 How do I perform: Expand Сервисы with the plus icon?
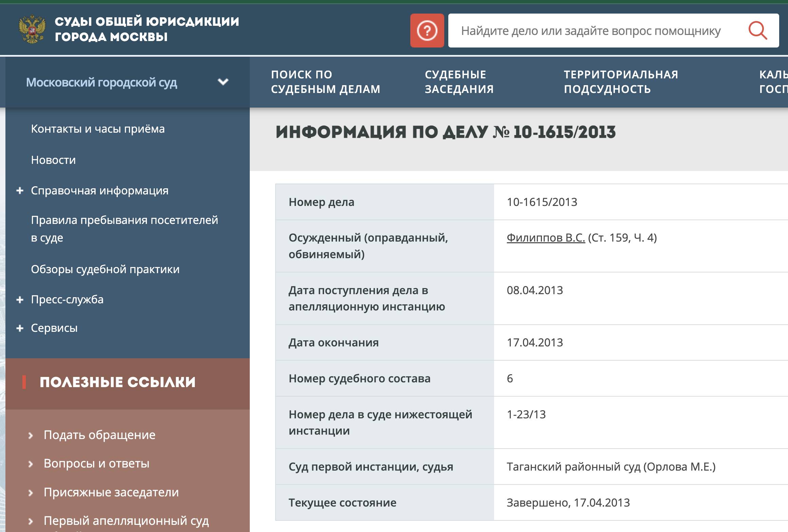[20, 328]
